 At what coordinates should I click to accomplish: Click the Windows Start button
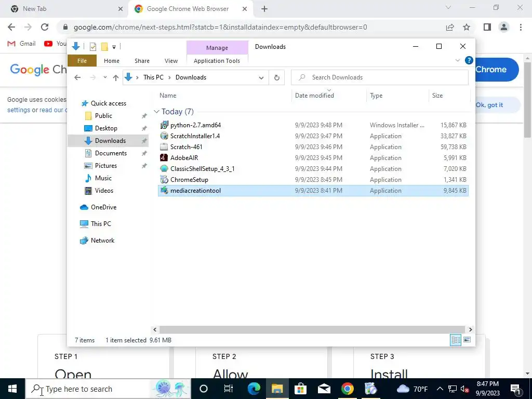point(12,389)
